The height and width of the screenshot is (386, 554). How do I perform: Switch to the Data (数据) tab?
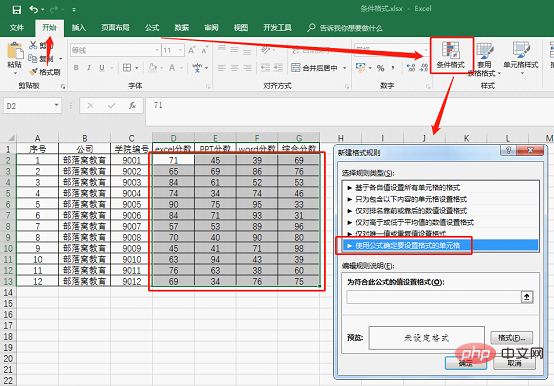coord(182,28)
